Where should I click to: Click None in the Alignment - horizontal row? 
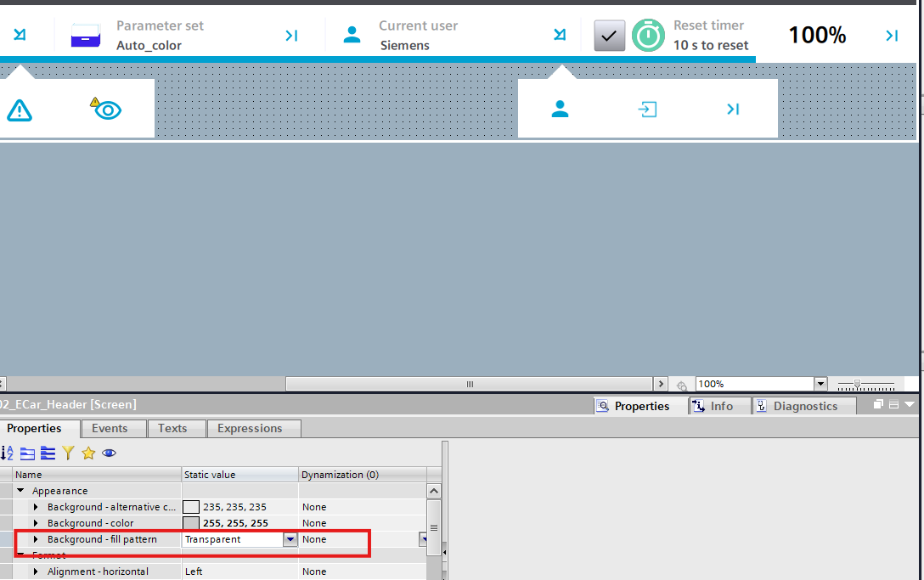314,572
